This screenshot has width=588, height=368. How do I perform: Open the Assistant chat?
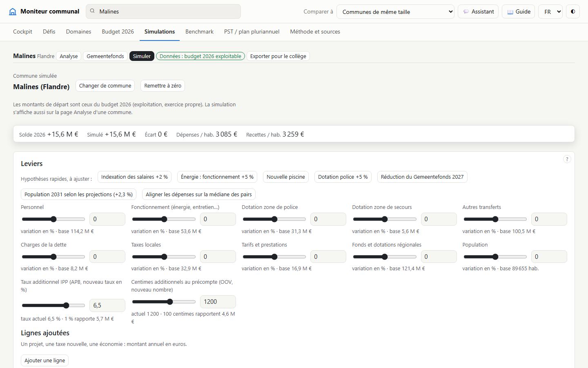point(478,11)
